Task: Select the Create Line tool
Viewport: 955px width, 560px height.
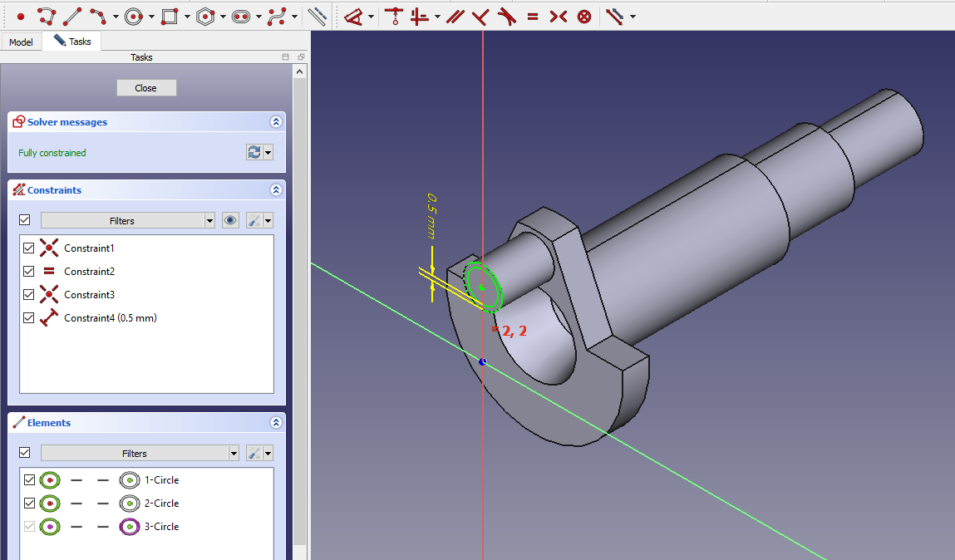Action: (x=72, y=16)
